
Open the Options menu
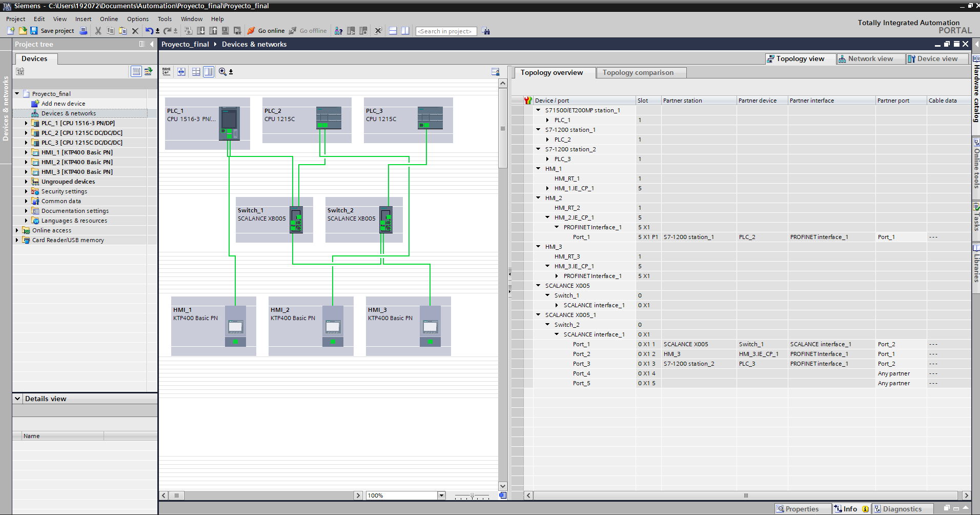[x=138, y=19]
